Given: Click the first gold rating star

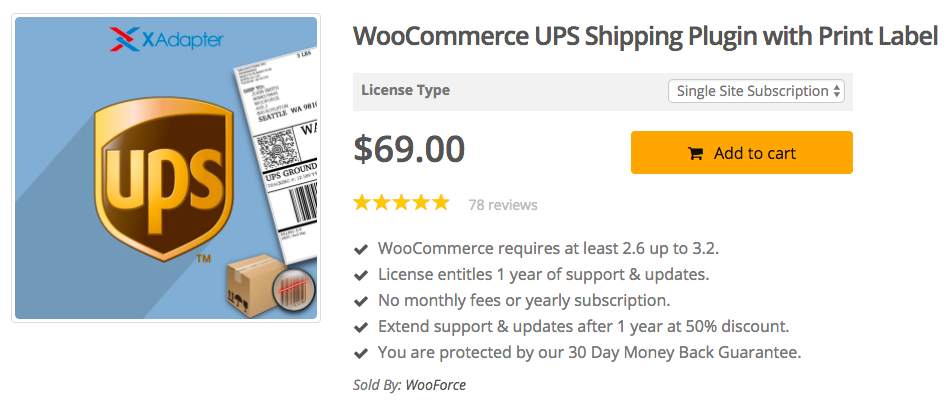Looking at the screenshot, I should point(363,203).
